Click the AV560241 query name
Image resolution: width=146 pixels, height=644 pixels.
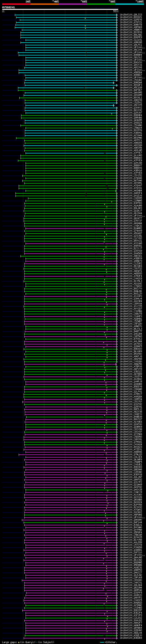[x=8, y=8]
